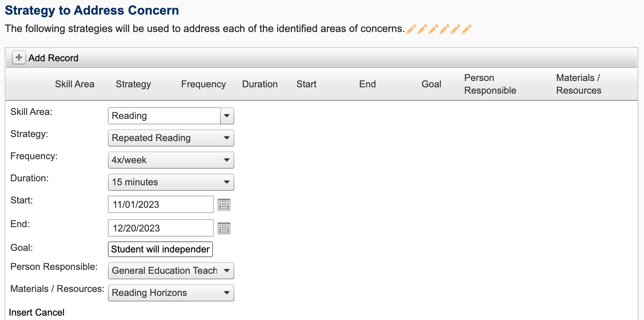
Task: Click the plus icon beside Add Record
Action: coord(19,58)
